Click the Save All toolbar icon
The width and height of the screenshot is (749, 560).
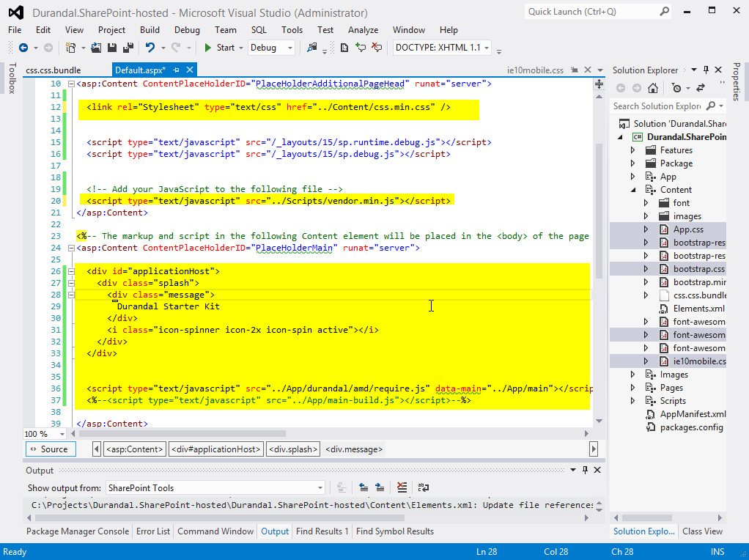coord(128,48)
